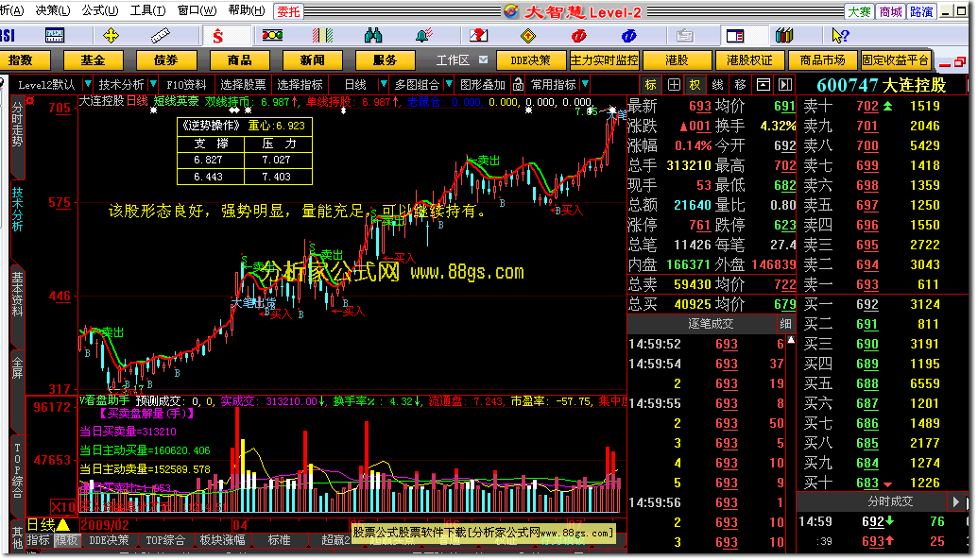
Task: Toggle the 细 detail button
Action: 785,324
